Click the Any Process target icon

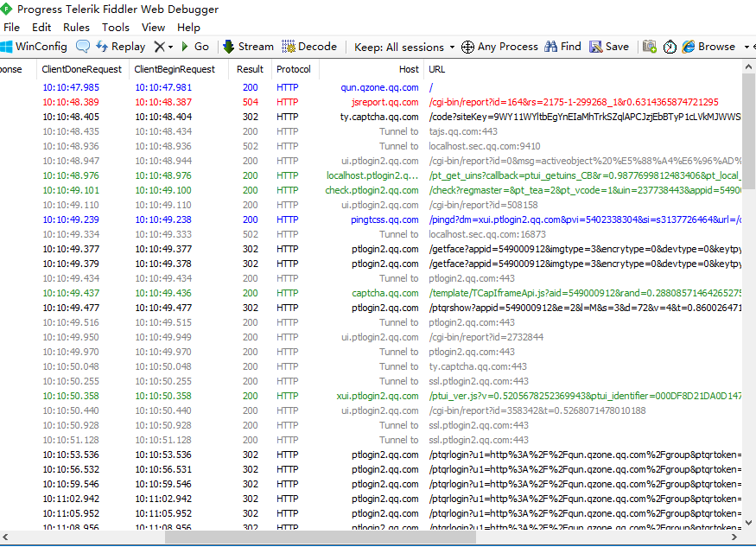pos(467,47)
